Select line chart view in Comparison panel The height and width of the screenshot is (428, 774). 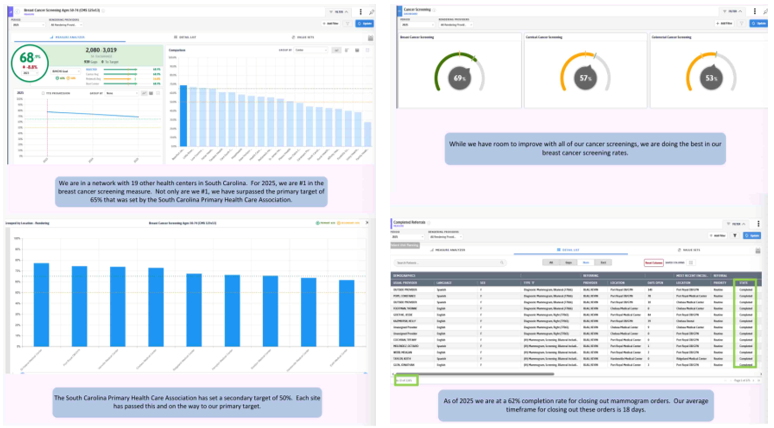[x=336, y=50]
